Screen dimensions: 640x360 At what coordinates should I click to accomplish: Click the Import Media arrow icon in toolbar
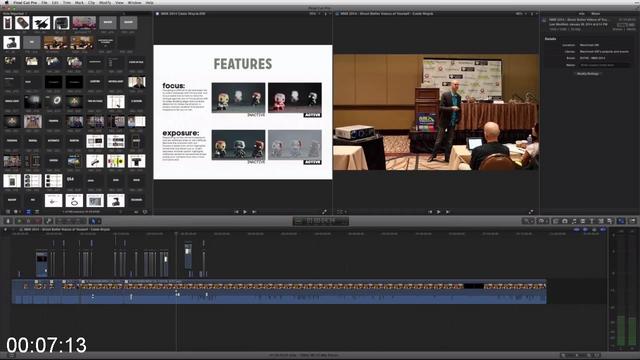click(x=8, y=221)
